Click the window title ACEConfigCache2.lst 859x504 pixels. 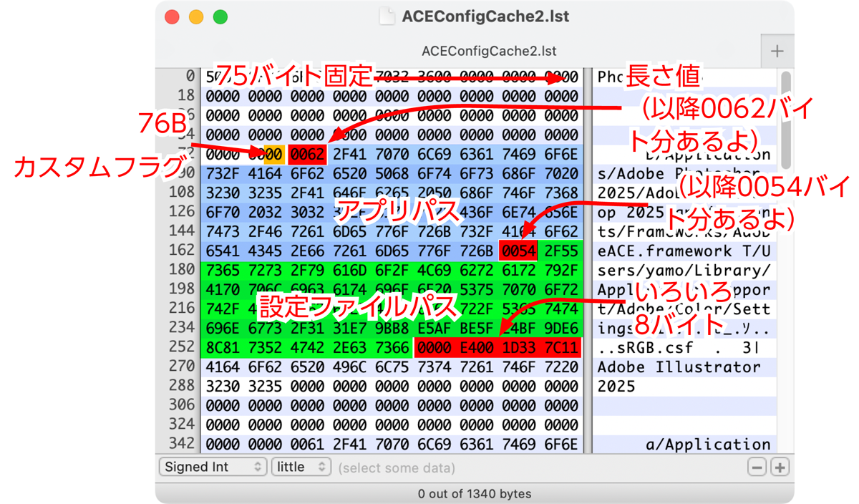pyautogui.click(x=486, y=16)
